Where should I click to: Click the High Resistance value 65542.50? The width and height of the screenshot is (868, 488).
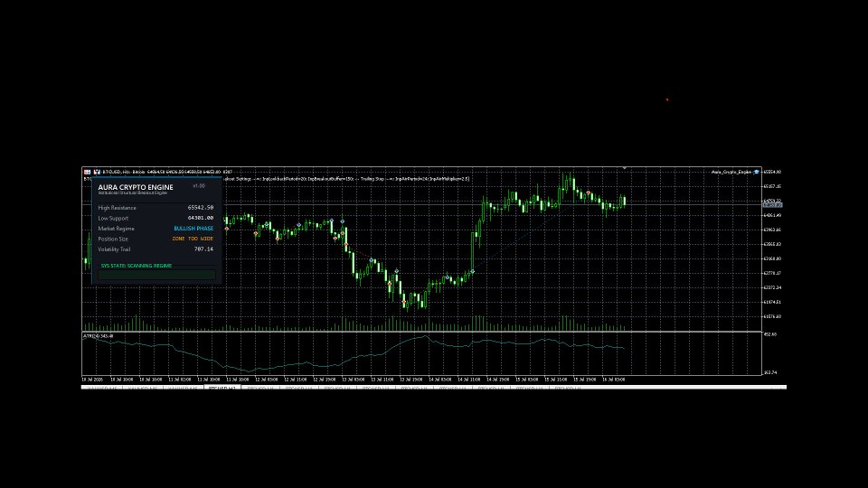coord(201,208)
